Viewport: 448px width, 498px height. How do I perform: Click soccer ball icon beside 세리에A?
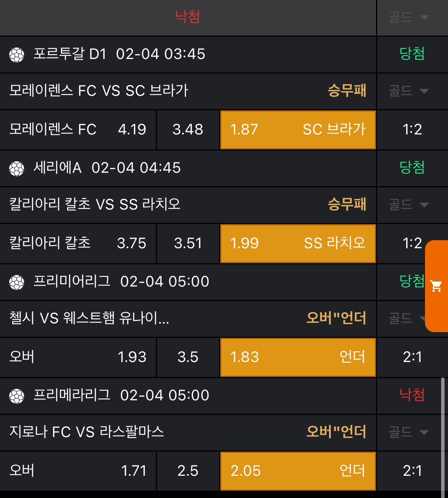tap(17, 169)
